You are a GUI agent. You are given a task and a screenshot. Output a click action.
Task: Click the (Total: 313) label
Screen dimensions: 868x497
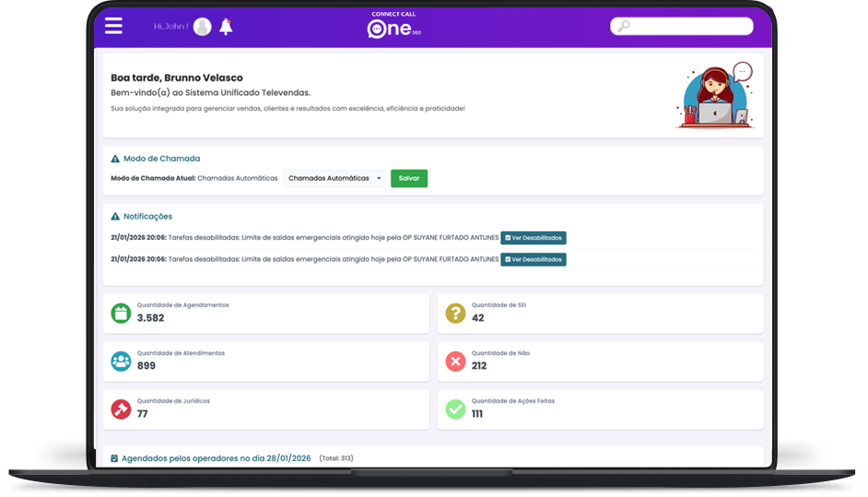[x=336, y=458]
